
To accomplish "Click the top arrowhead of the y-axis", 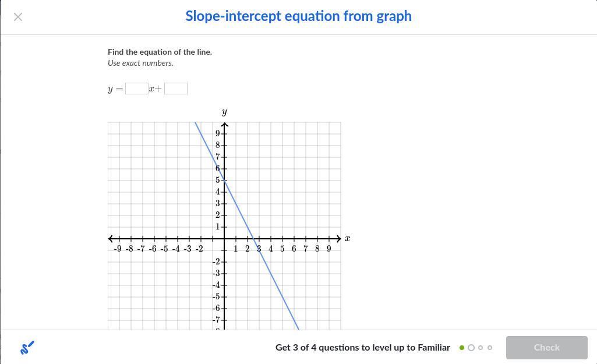I will point(224,125).
